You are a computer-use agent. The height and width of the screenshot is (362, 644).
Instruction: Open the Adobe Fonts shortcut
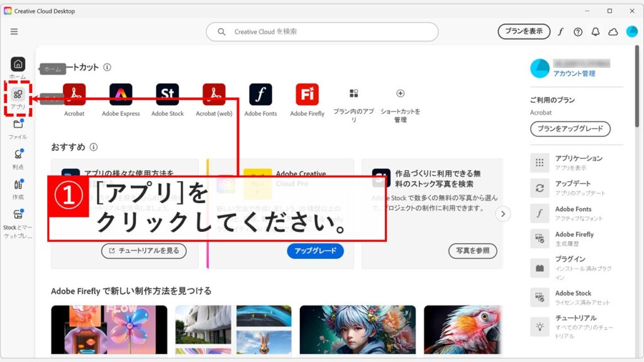click(260, 100)
